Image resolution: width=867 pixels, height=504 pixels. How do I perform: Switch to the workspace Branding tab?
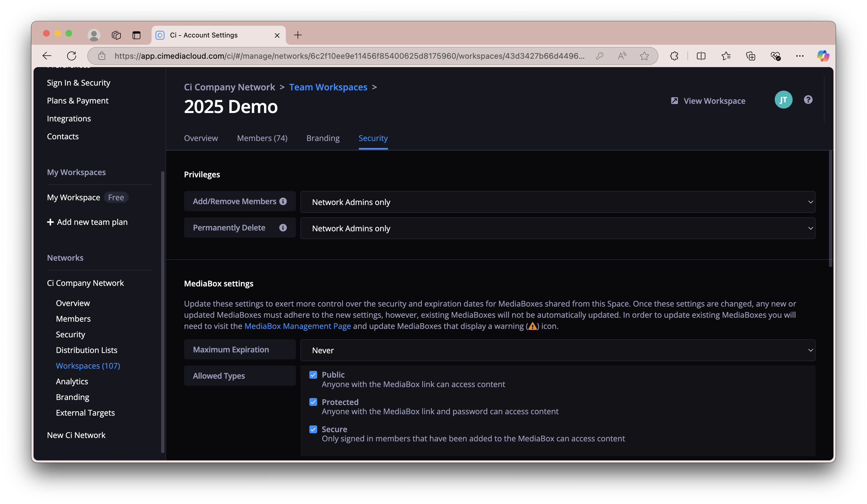323,138
